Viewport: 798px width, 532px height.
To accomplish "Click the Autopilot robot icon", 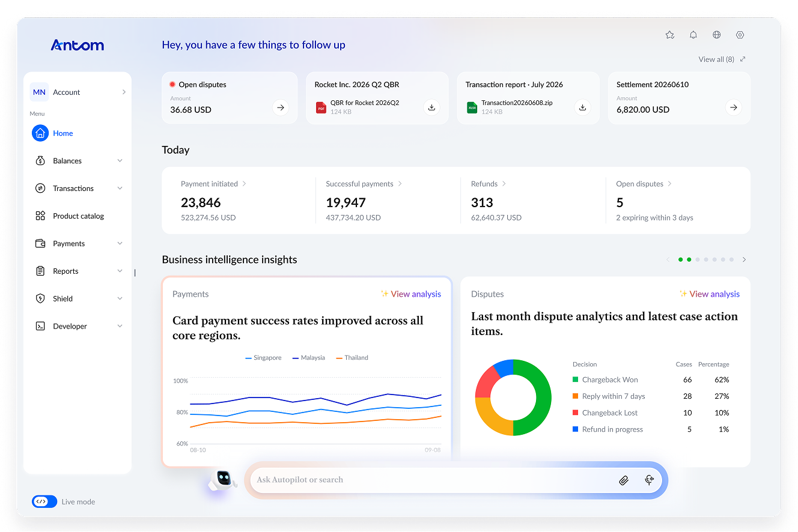I will pos(222,480).
